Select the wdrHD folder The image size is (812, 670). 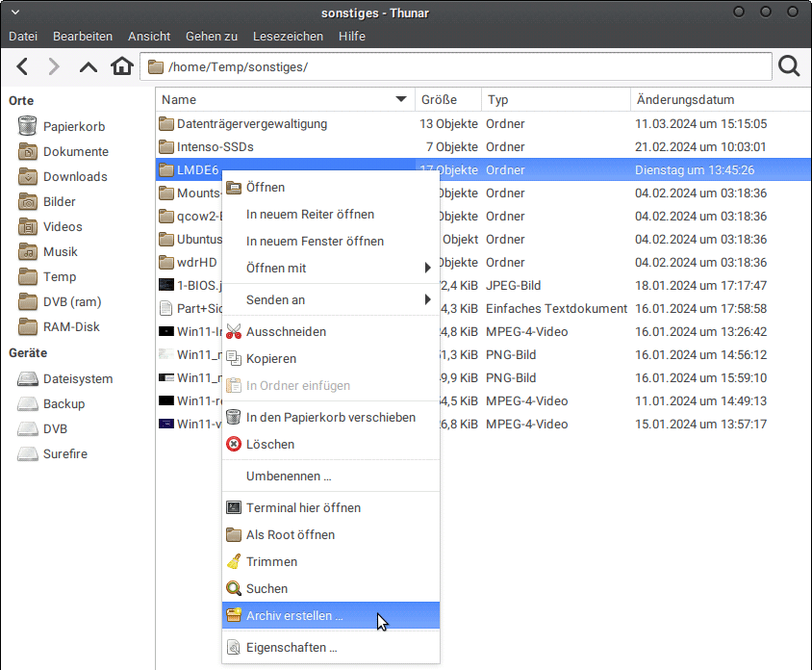[197, 263]
